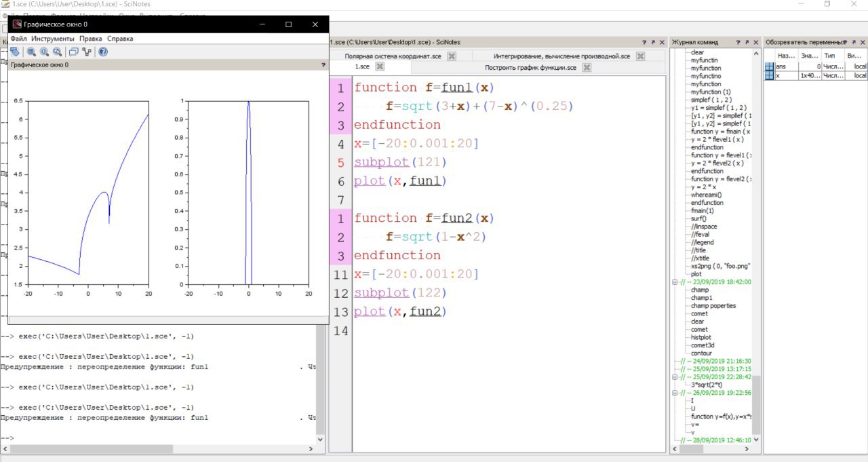This screenshot has height=462, width=868.
Task: Open the Справка menu in graphics window
Action: pyautogui.click(x=120, y=39)
